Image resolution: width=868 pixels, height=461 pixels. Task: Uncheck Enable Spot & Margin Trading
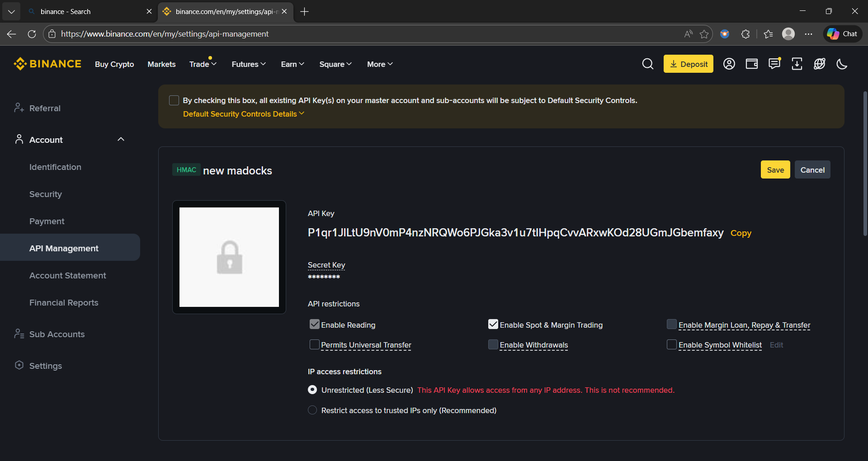(493, 324)
